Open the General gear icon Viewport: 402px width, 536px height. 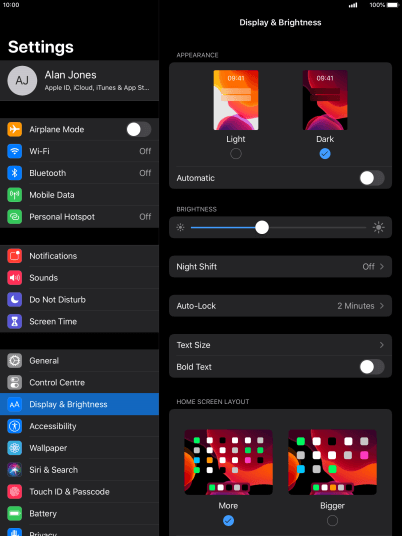point(14,361)
